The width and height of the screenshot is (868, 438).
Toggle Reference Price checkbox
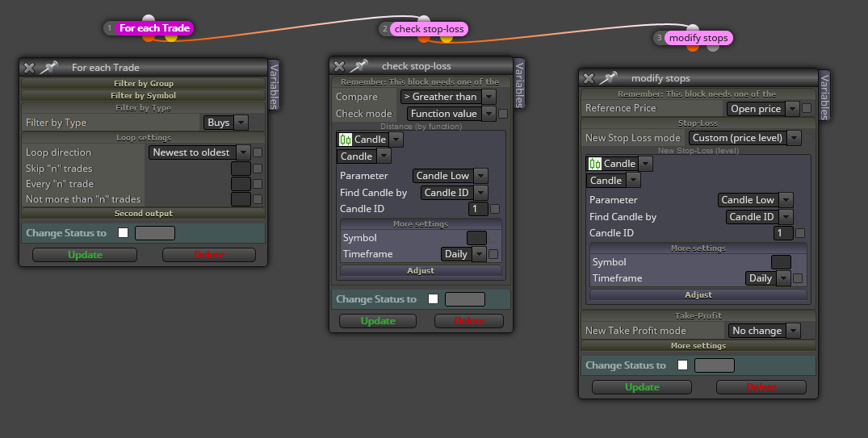click(807, 108)
